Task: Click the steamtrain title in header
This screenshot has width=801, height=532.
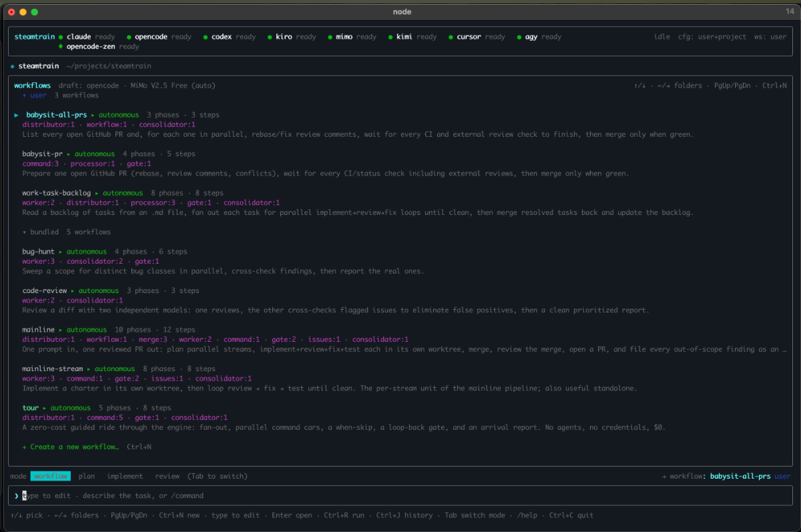Action: pyautogui.click(x=35, y=37)
